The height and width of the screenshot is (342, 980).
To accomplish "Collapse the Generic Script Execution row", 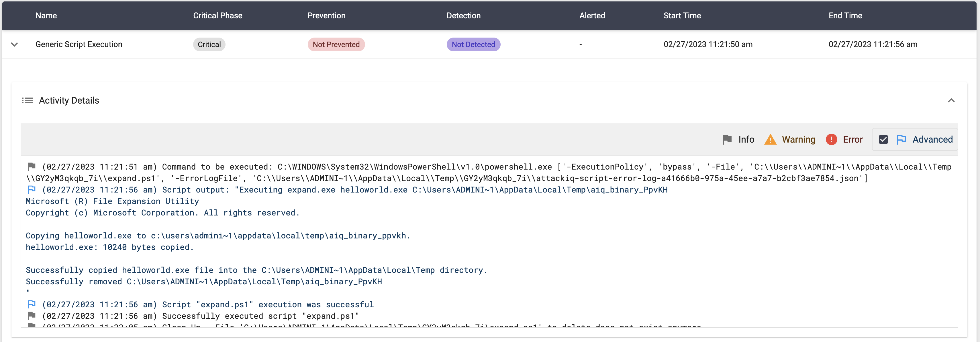I will coord(14,44).
